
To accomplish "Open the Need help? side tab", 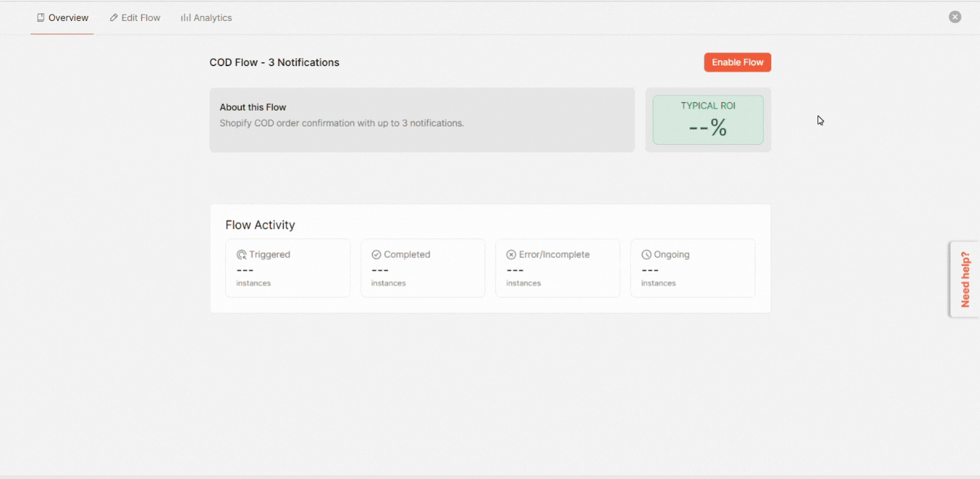I will click(965, 280).
